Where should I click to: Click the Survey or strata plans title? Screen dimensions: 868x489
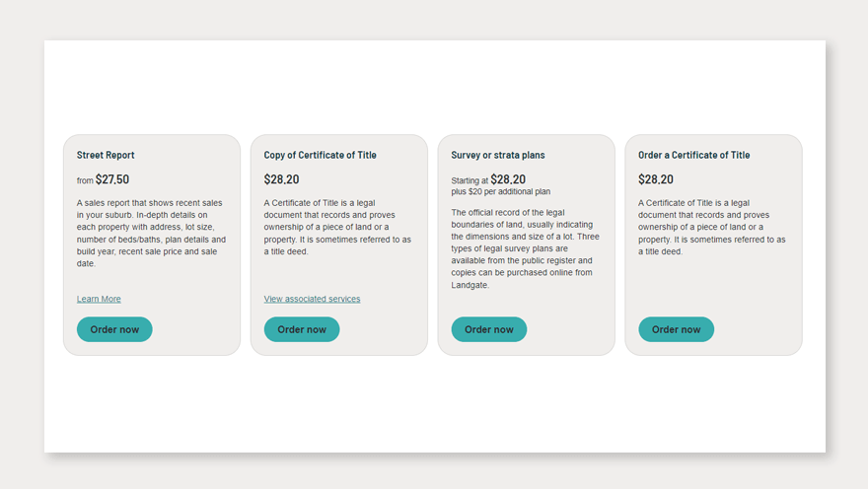coord(497,155)
